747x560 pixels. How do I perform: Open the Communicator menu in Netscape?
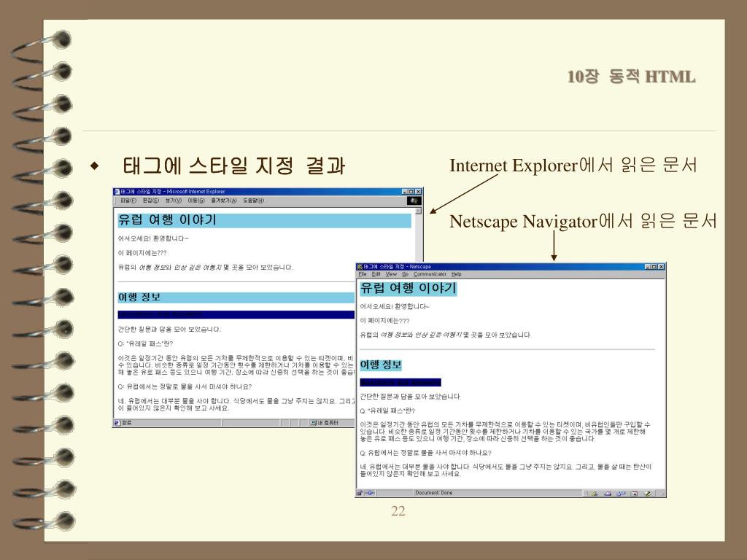coord(430,274)
